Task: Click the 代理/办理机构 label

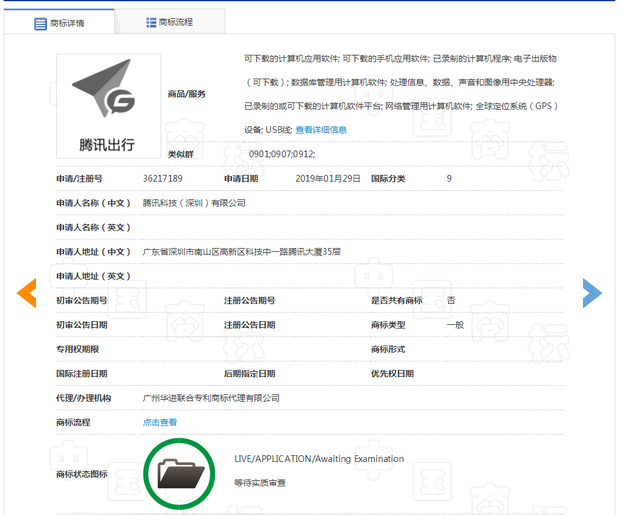Action: [84, 398]
